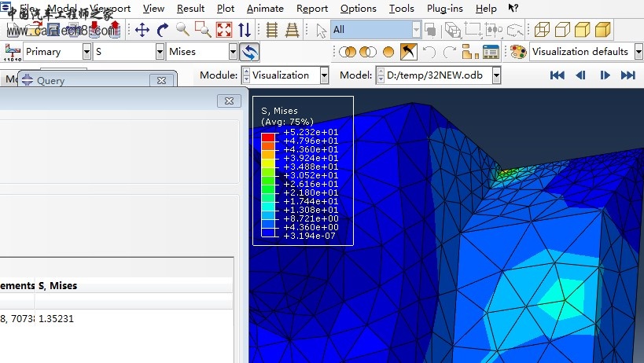The image size is (644, 363).
Task: Select the Pan View tool
Action: coord(142,30)
